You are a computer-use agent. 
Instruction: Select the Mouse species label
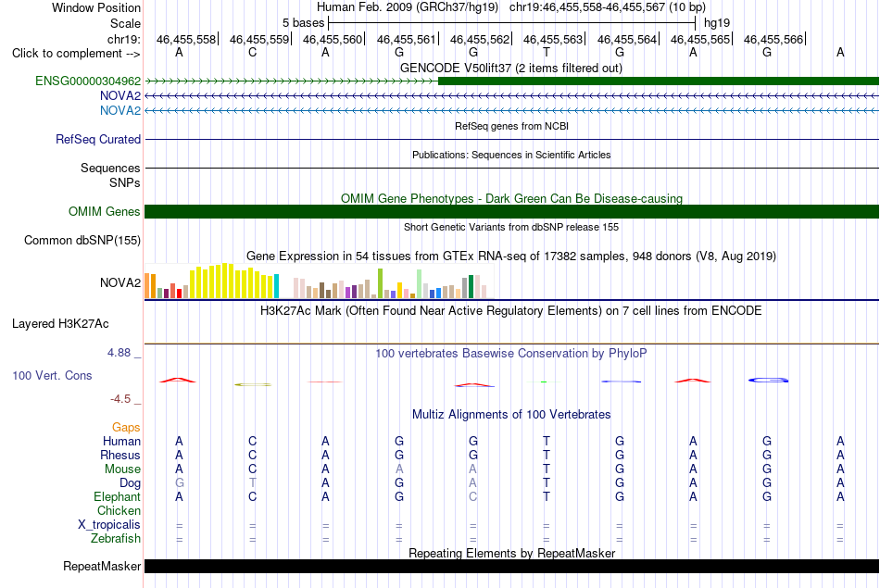tap(122, 469)
